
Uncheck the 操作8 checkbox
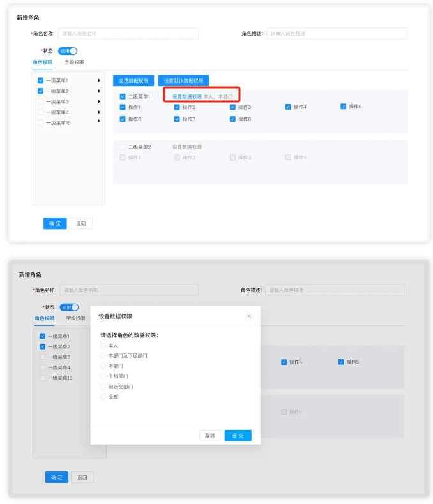(x=232, y=119)
